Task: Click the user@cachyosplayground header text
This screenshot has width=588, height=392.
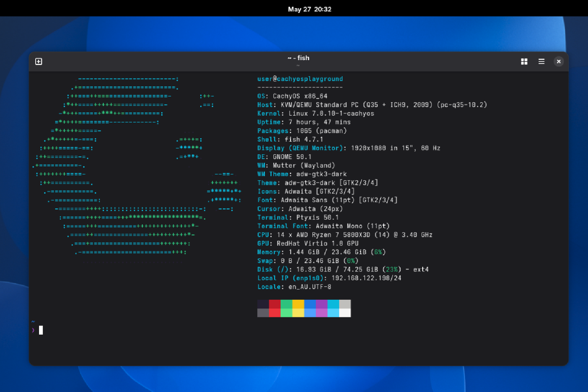Action: [300, 79]
